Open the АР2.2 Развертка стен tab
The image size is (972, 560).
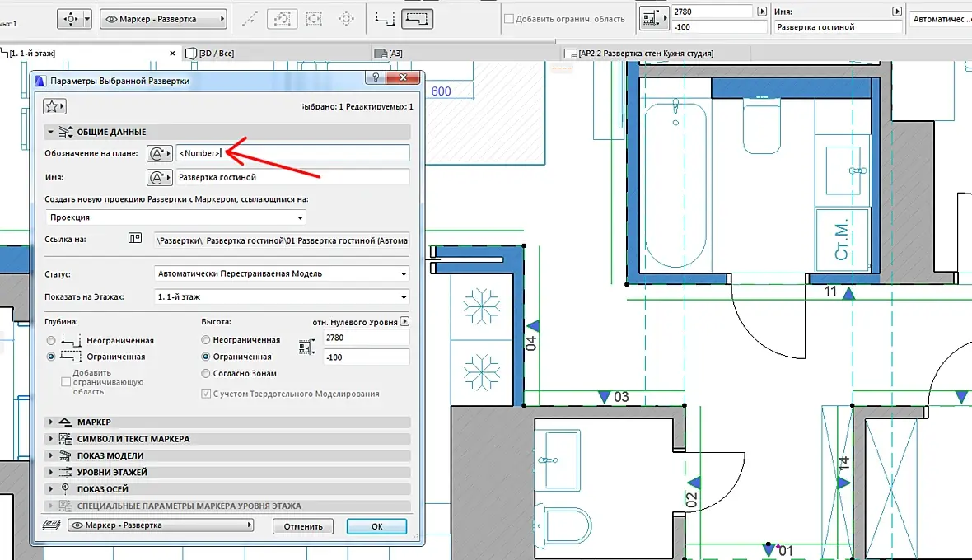click(646, 54)
